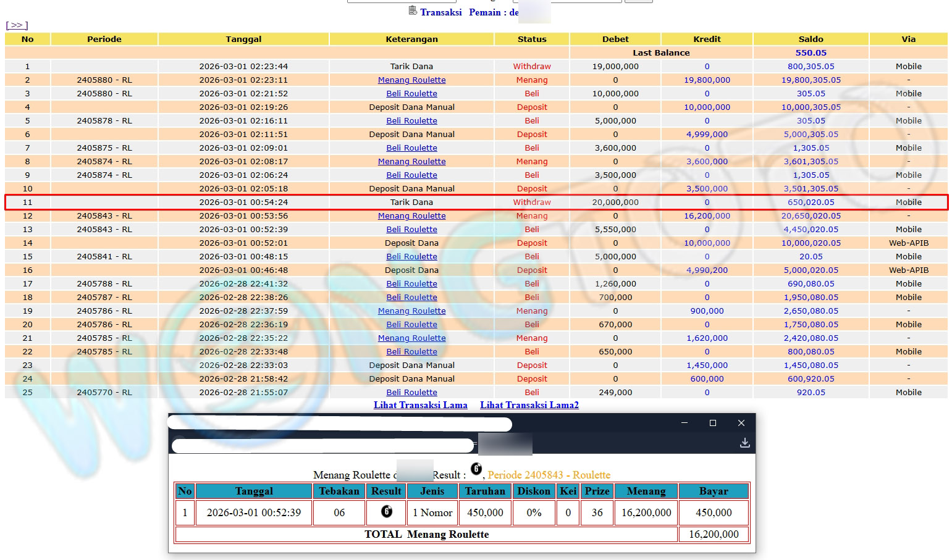This screenshot has width=952, height=560.
Task: Open Menang Roulette for periode 2405843
Action: (x=411, y=216)
